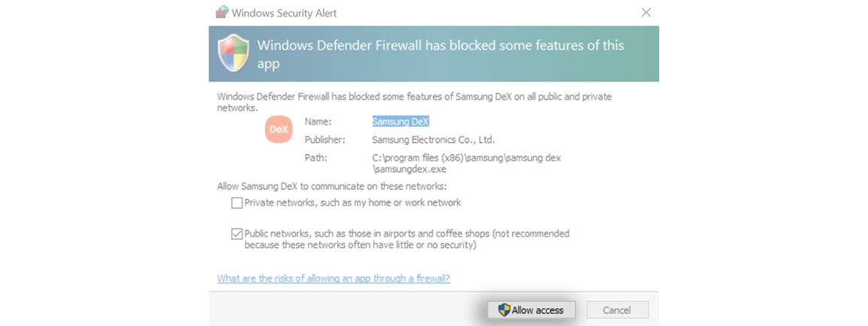Click the Name: label
The height and width of the screenshot is (326, 868).
pos(318,121)
